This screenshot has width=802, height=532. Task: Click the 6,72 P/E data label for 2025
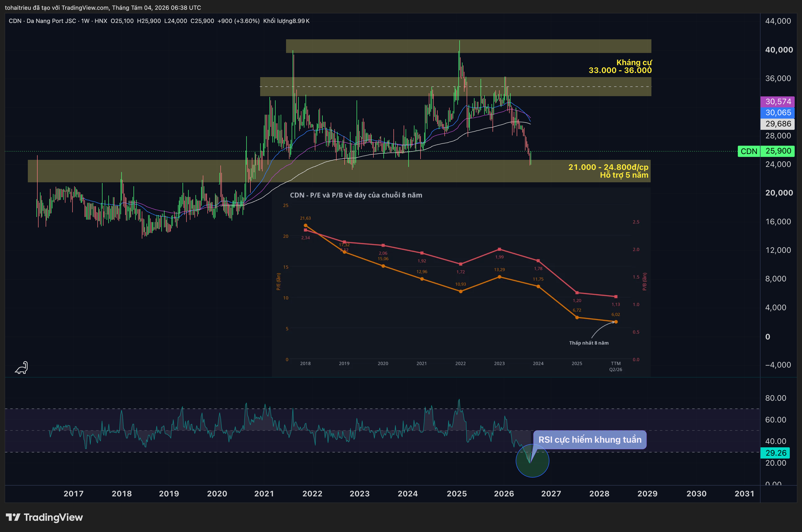pos(577,310)
